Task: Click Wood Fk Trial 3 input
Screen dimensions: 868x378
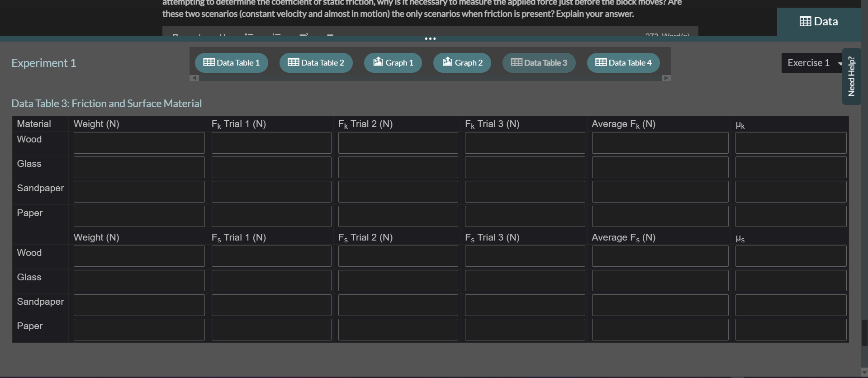Action: click(x=525, y=143)
